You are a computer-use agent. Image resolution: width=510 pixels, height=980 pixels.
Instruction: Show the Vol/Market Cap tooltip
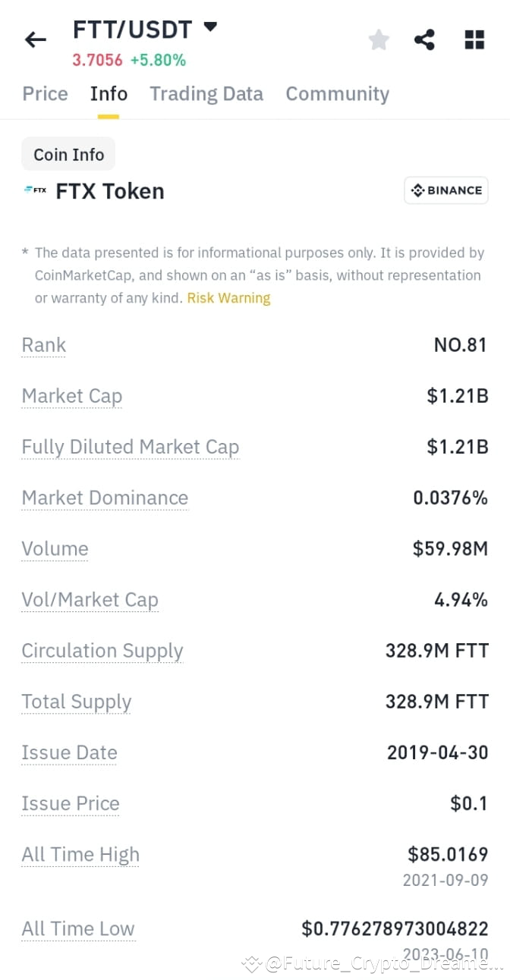tap(90, 599)
